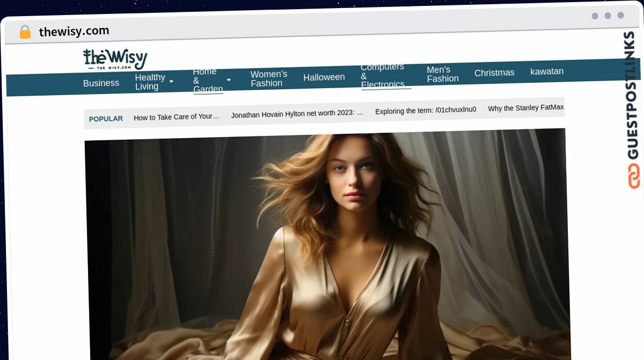The height and width of the screenshot is (360, 644).
Task: Open the Business menu item
Action: [101, 83]
